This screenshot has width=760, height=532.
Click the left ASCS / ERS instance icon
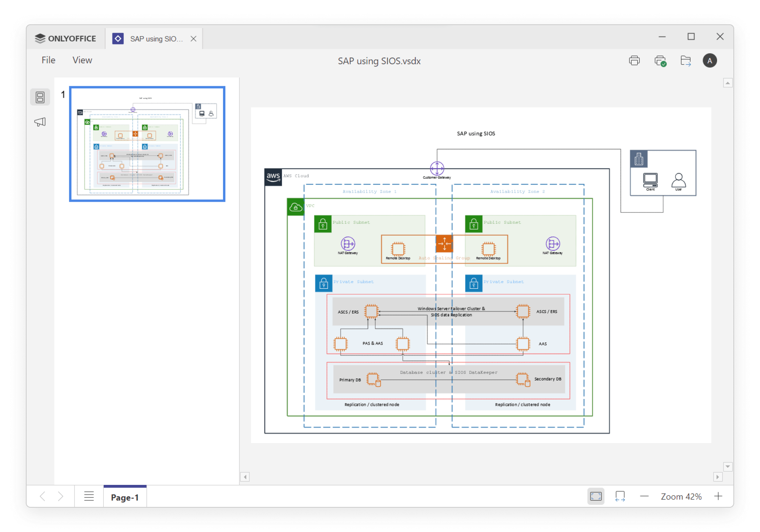(371, 311)
